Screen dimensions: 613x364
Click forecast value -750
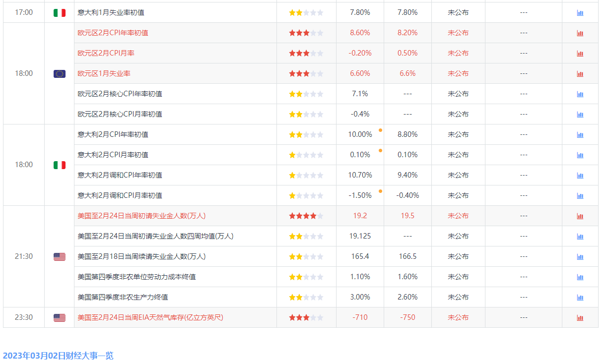pyautogui.click(x=408, y=317)
